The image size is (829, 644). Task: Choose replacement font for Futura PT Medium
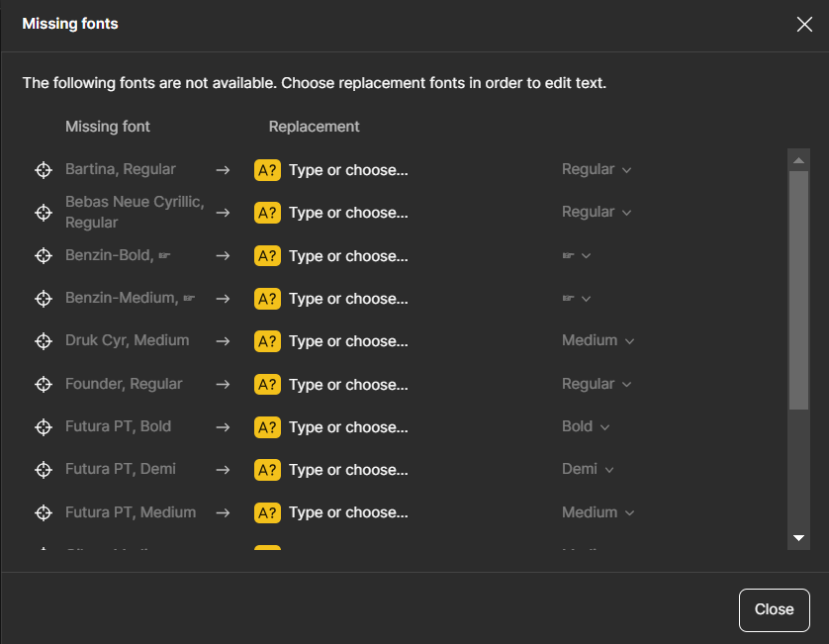[348, 512]
